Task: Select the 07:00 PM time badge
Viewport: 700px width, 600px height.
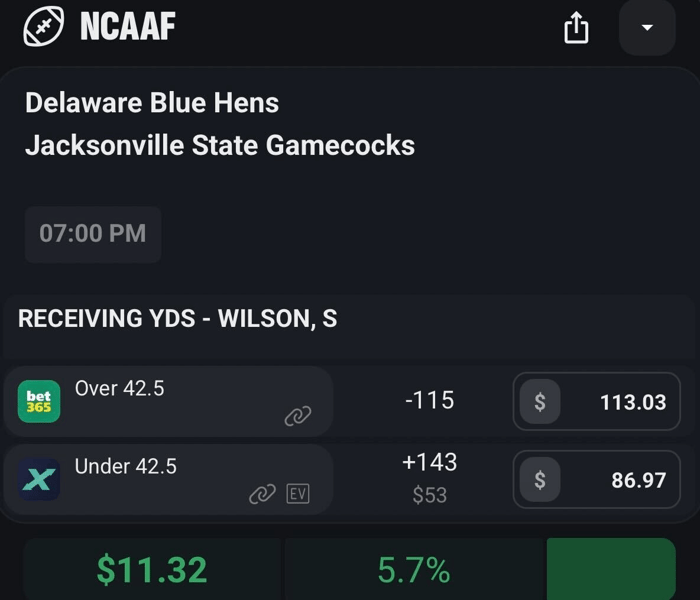Action: coord(93,234)
